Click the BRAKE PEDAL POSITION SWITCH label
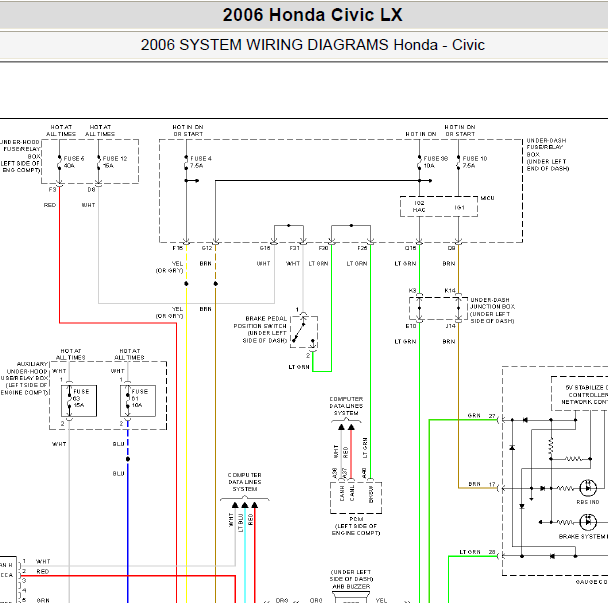 click(260, 330)
